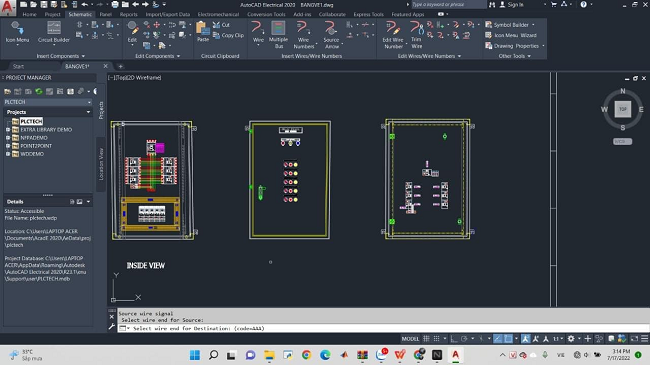
Task: Select the POINT2POINT project
Action: click(x=36, y=146)
